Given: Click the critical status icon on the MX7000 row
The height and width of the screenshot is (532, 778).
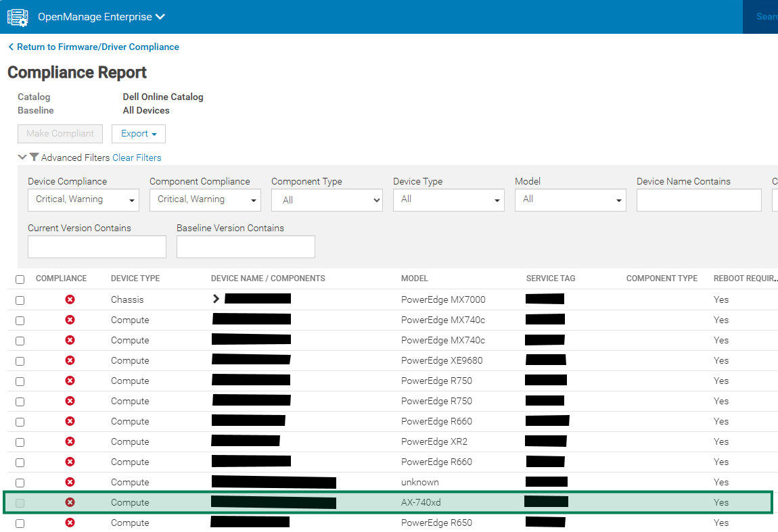Looking at the screenshot, I should [70, 299].
